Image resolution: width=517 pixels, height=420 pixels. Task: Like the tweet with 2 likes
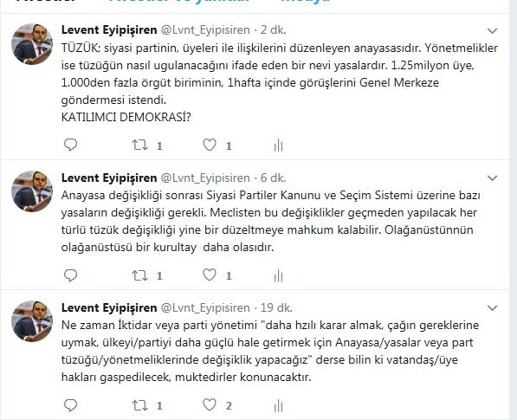[210, 404]
